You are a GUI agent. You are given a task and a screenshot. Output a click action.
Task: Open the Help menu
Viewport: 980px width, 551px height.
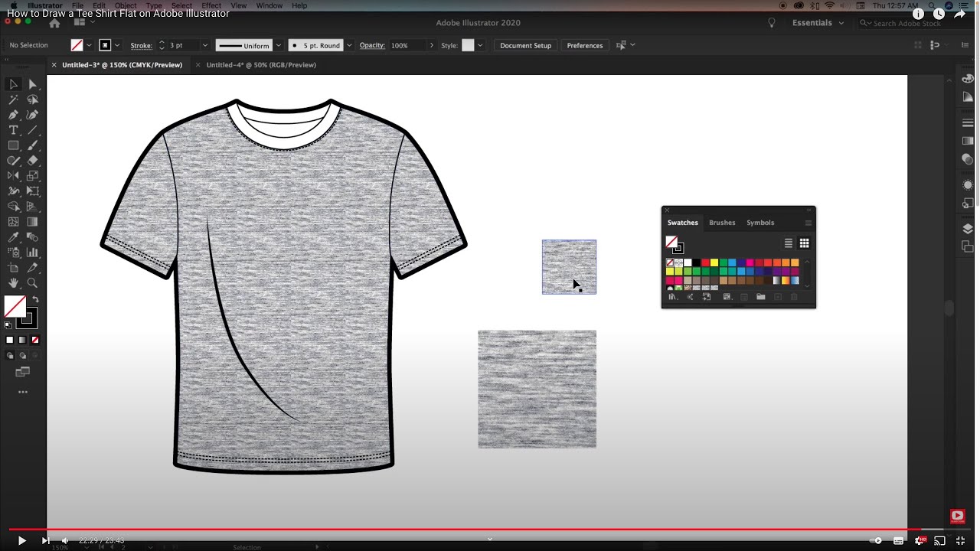click(x=299, y=5)
